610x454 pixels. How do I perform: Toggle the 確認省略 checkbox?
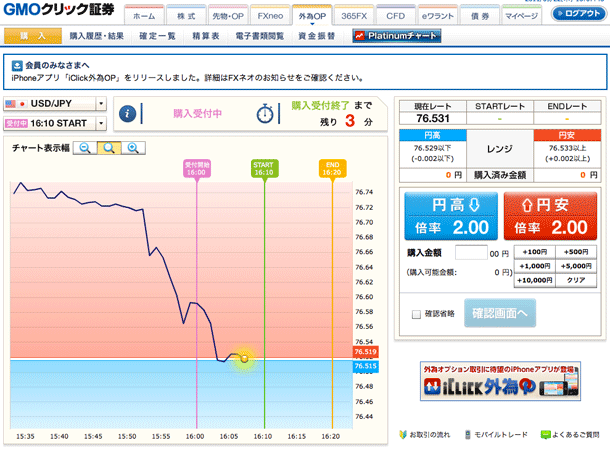click(416, 314)
